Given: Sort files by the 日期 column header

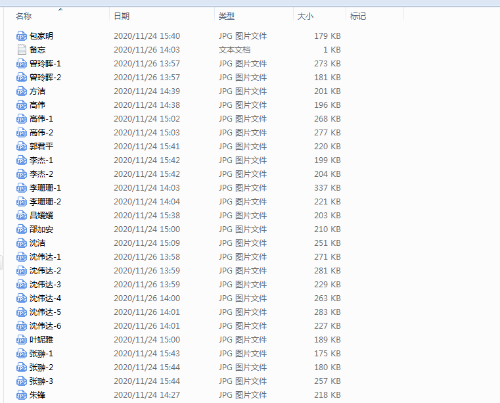Looking at the screenshot, I should 122,16.
